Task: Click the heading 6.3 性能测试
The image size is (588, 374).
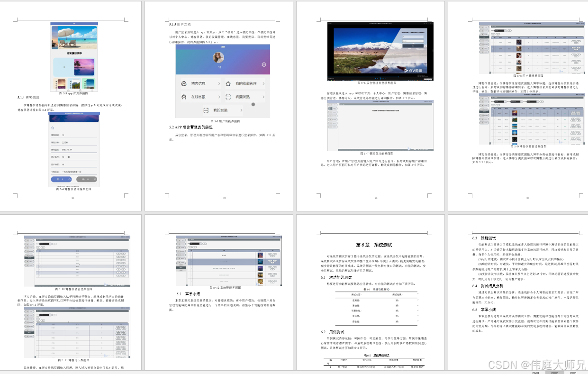Action: click(484, 237)
